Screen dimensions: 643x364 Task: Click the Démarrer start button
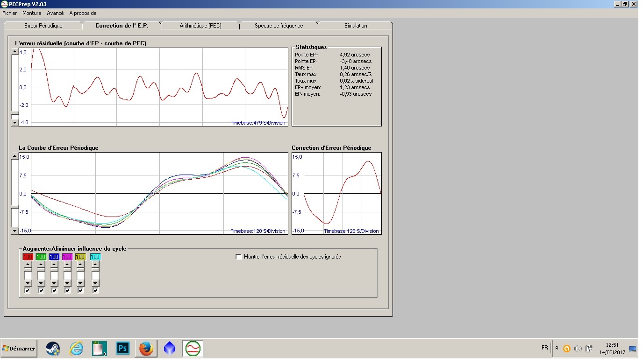pos(19,349)
